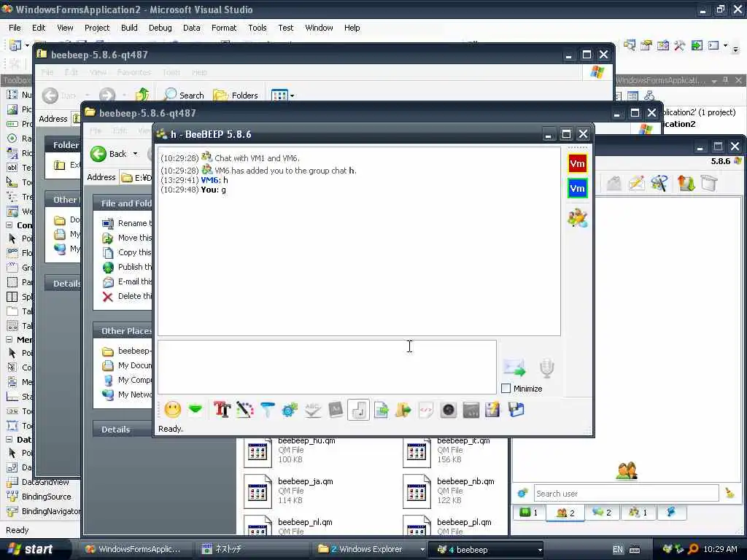Collapse the Dat group in Visual Studio Toolbox
Viewport: 747px width, 560px height.
[9, 439]
